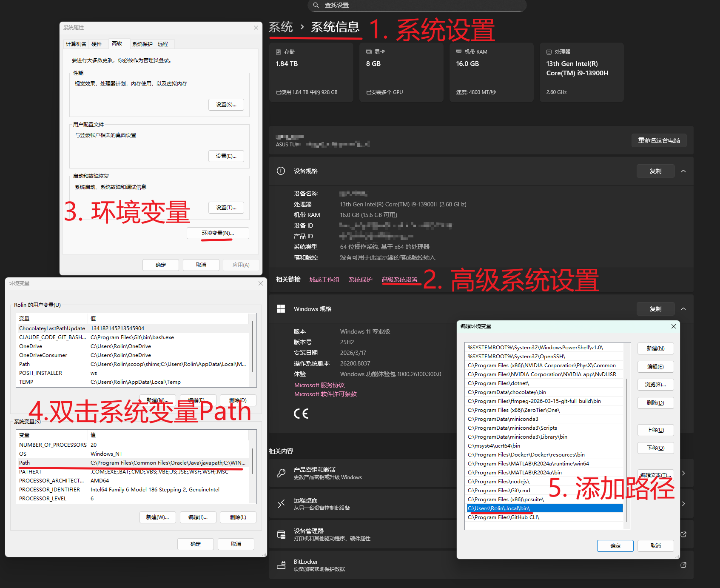Open the 远程 tab in 系统属性

(x=163, y=44)
